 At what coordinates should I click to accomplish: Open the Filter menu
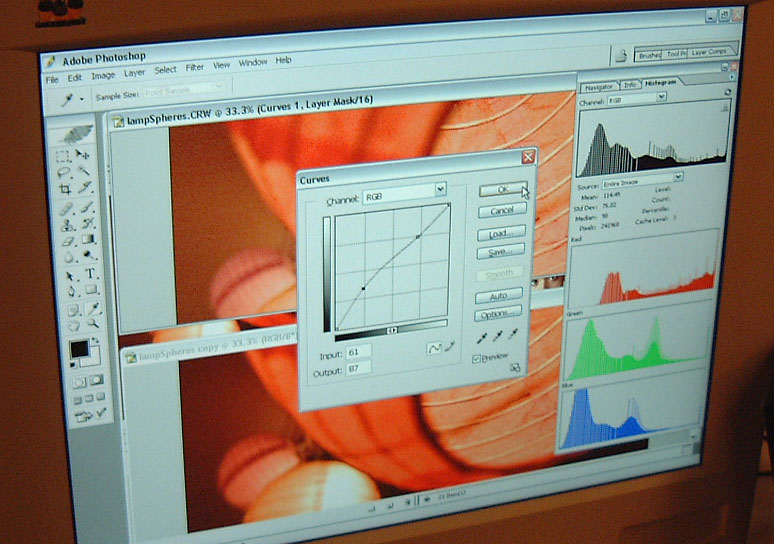coord(194,66)
